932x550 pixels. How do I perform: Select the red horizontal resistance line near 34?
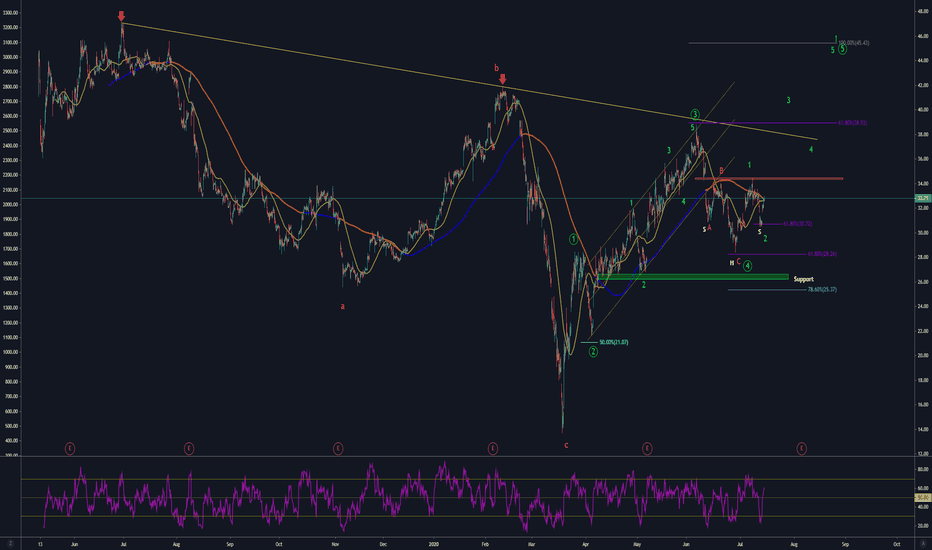coord(769,178)
